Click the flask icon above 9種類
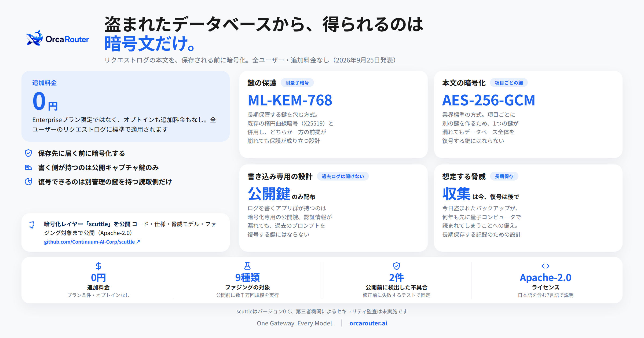 pos(247,266)
